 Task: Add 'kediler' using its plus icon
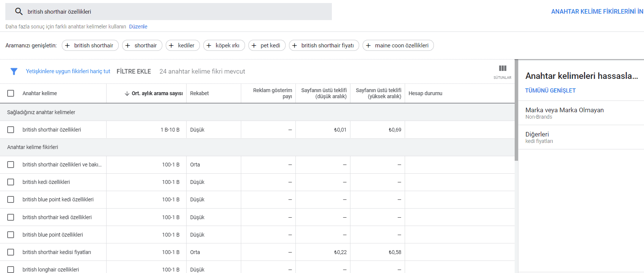click(171, 45)
